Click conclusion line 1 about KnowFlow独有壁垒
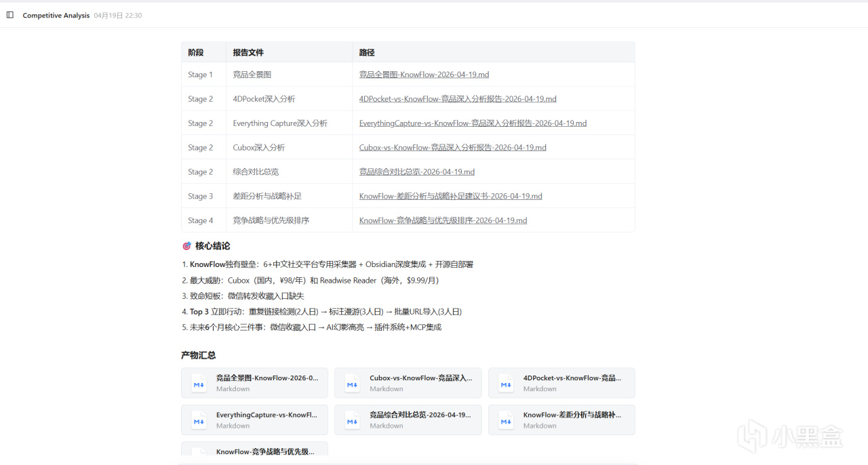Image resolution: width=868 pixels, height=465 pixels. click(x=328, y=264)
